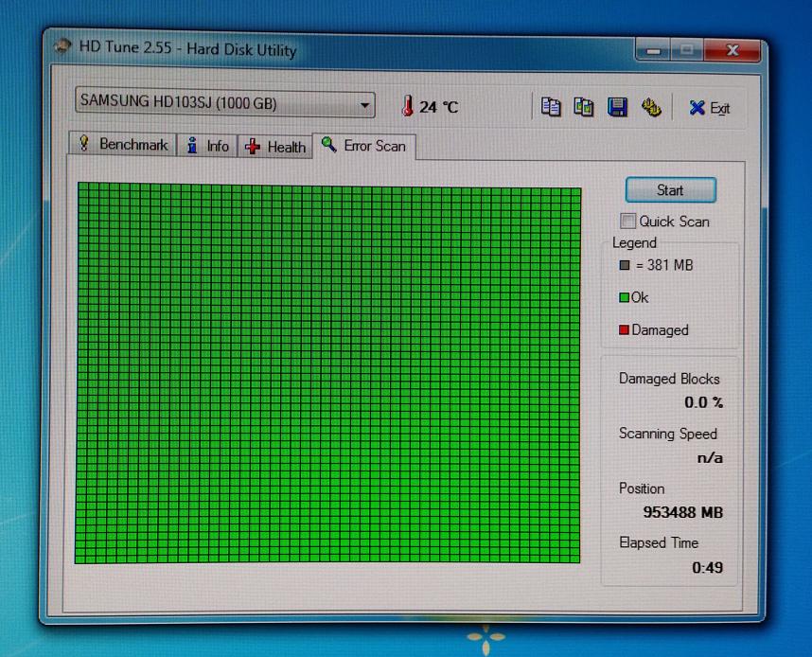Viewport: 812px width, 657px height.
Task: Switch to the Info tab
Action: point(207,146)
